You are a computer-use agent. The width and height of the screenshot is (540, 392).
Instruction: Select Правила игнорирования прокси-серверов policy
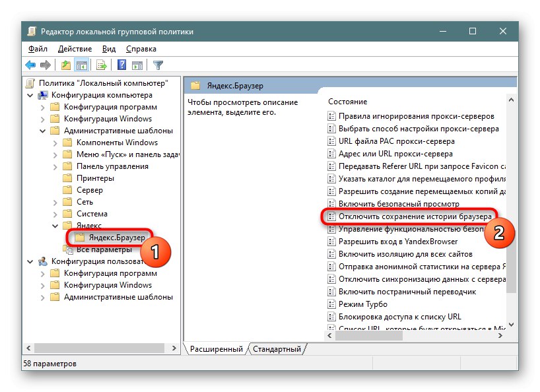tap(417, 116)
